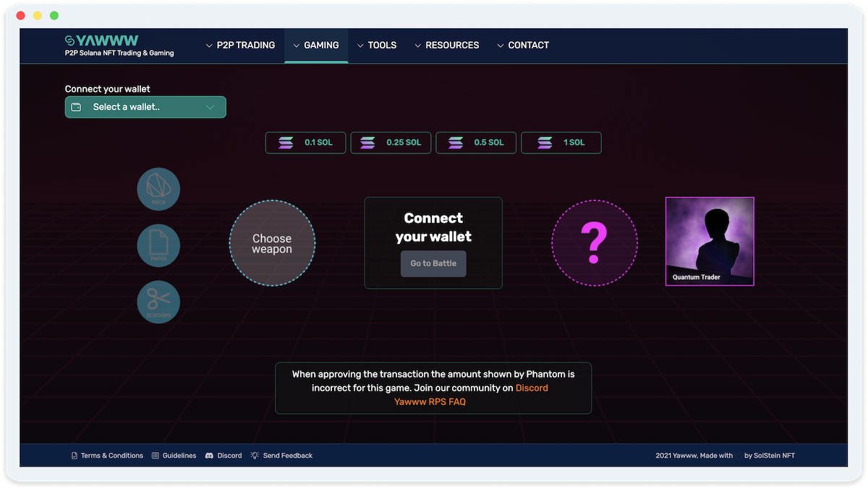The width and height of the screenshot is (868, 489).
Task: Select the Scissors weapon icon
Action: [158, 302]
